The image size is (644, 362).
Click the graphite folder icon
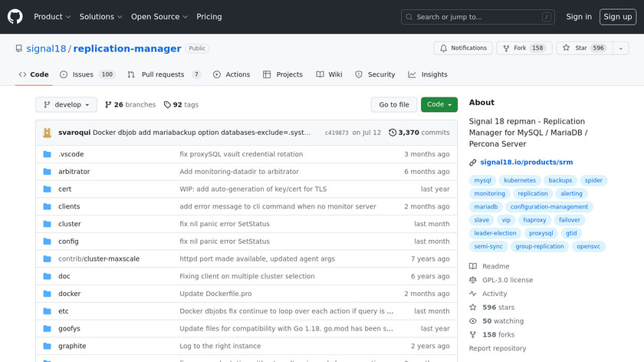point(48,347)
